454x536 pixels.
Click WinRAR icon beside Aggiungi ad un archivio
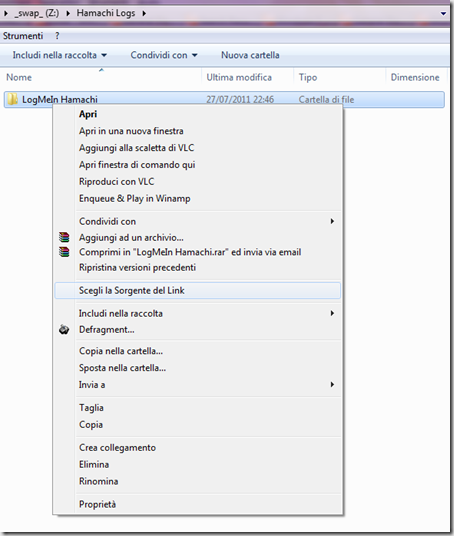[x=64, y=237]
